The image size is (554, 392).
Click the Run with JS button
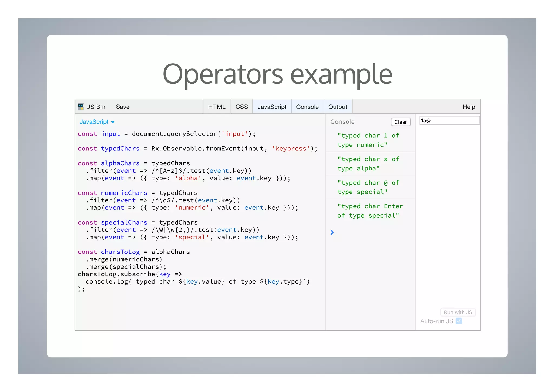458,312
